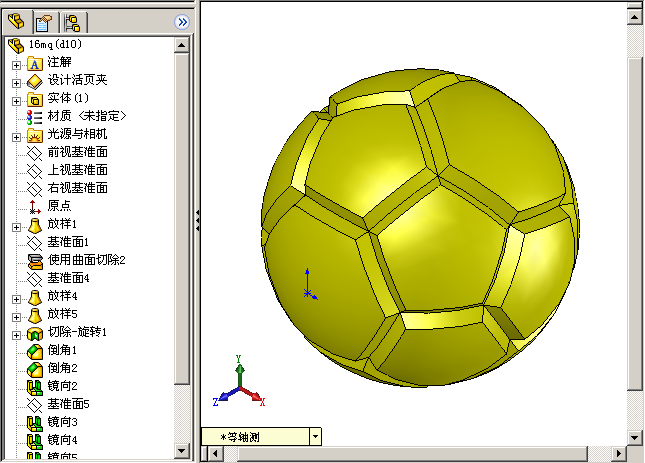Select the 使用曲面切除2 surface cut icon
Viewport: 645px width, 463px height.
pos(35,261)
